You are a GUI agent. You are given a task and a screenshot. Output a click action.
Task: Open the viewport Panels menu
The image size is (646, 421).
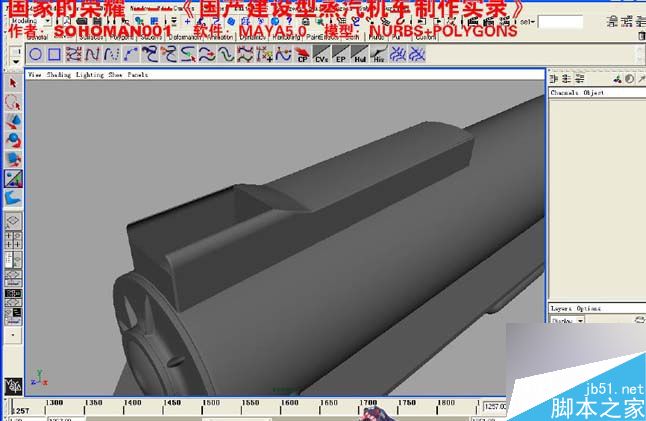click(x=138, y=75)
